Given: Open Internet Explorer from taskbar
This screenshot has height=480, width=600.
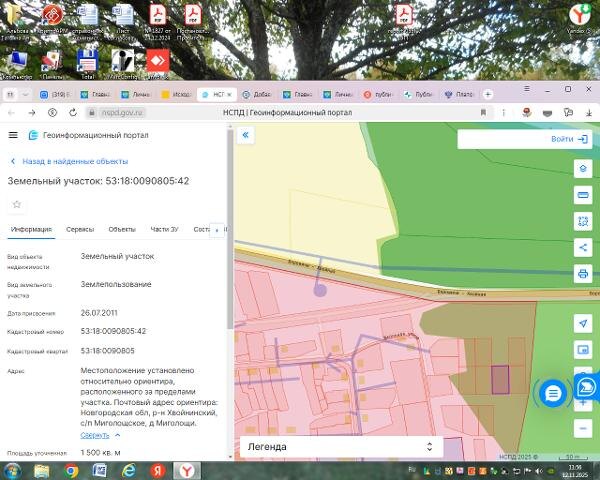Looking at the screenshot, I should click(x=129, y=471).
